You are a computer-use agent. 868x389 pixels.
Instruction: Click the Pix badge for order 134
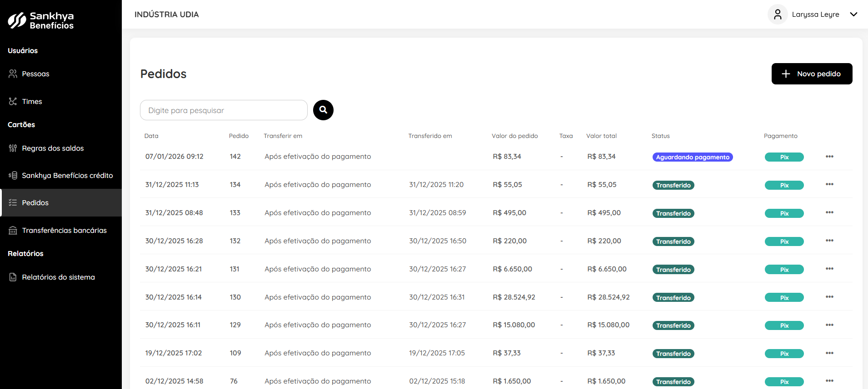[x=784, y=185]
